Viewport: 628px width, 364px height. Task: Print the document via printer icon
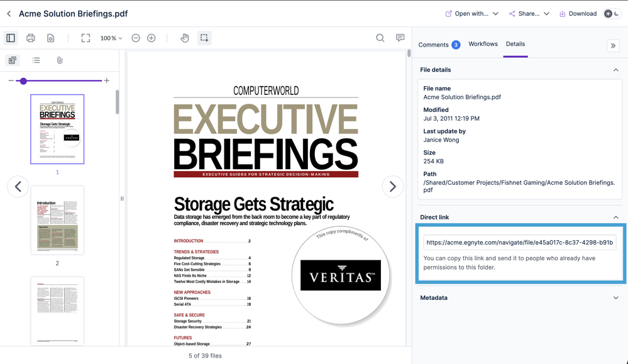(x=30, y=38)
